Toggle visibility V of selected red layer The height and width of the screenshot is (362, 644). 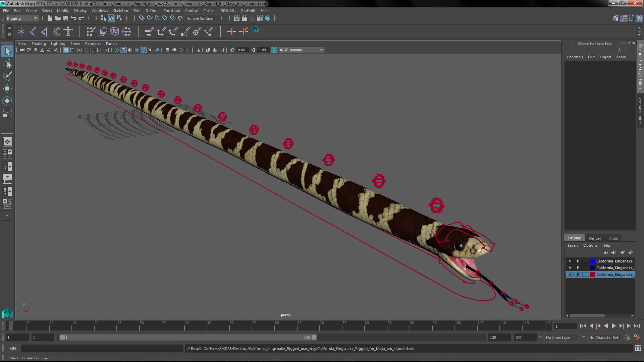click(570, 275)
